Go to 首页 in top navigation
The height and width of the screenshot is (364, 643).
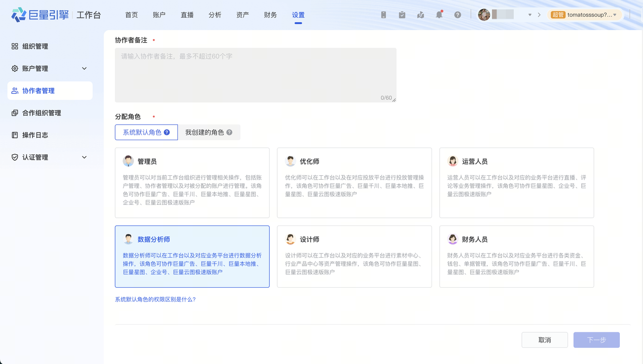[x=132, y=15]
